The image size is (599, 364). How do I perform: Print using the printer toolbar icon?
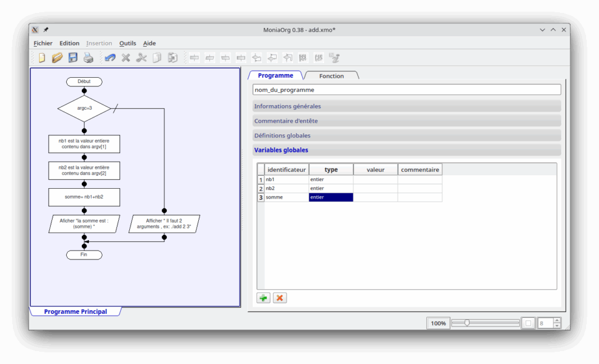[88, 58]
